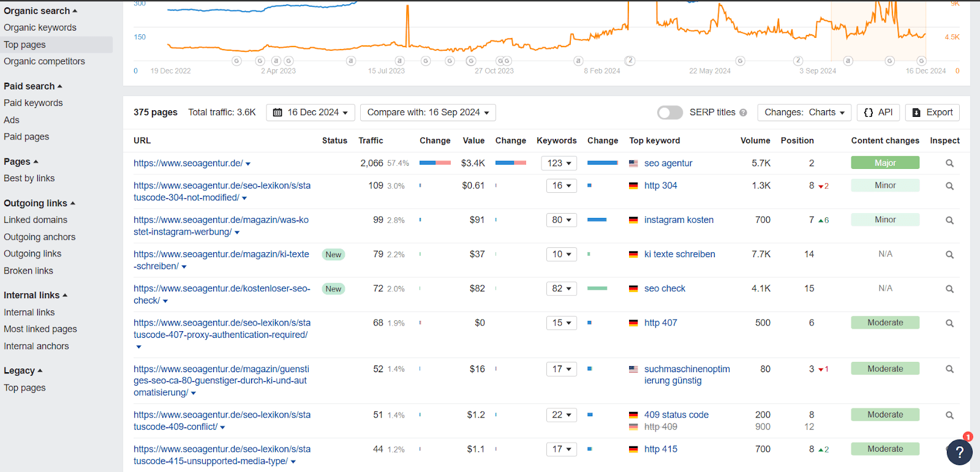980x472 pixels.
Task: Open the help question mark widget
Action: click(959, 452)
